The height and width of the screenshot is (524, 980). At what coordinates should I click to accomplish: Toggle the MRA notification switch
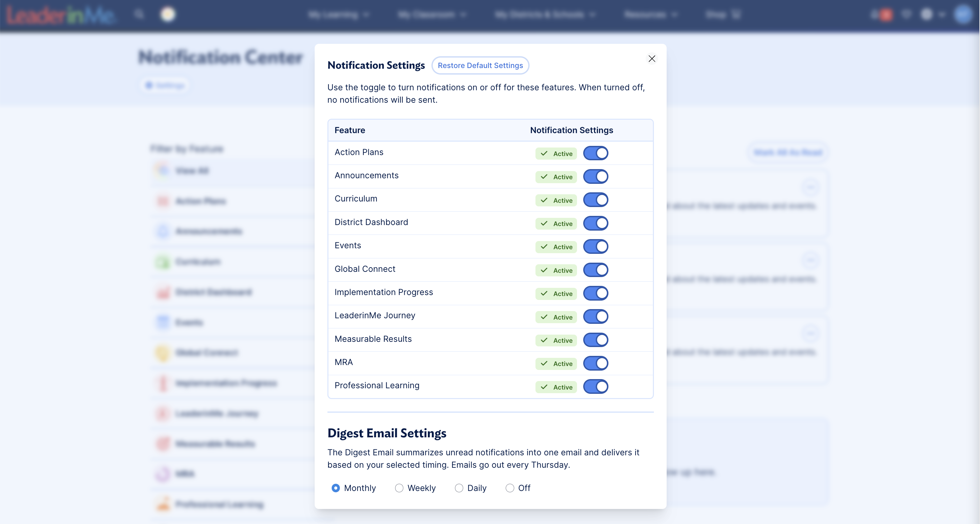(596, 363)
